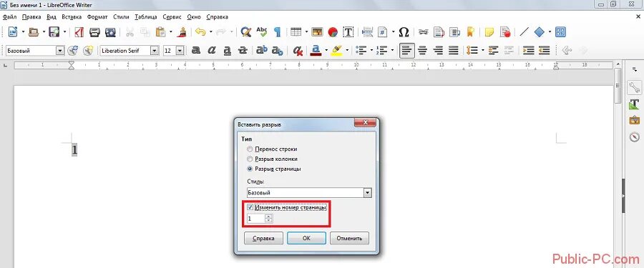Image resolution: width=644 pixels, height=268 pixels.
Task: Click the Print icon
Action: tap(95, 31)
